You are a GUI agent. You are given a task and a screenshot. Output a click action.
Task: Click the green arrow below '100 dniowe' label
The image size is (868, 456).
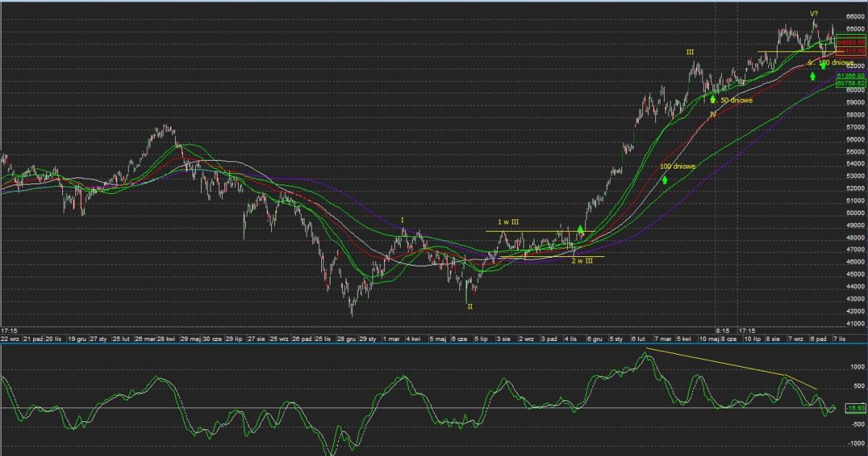point(664,179)
